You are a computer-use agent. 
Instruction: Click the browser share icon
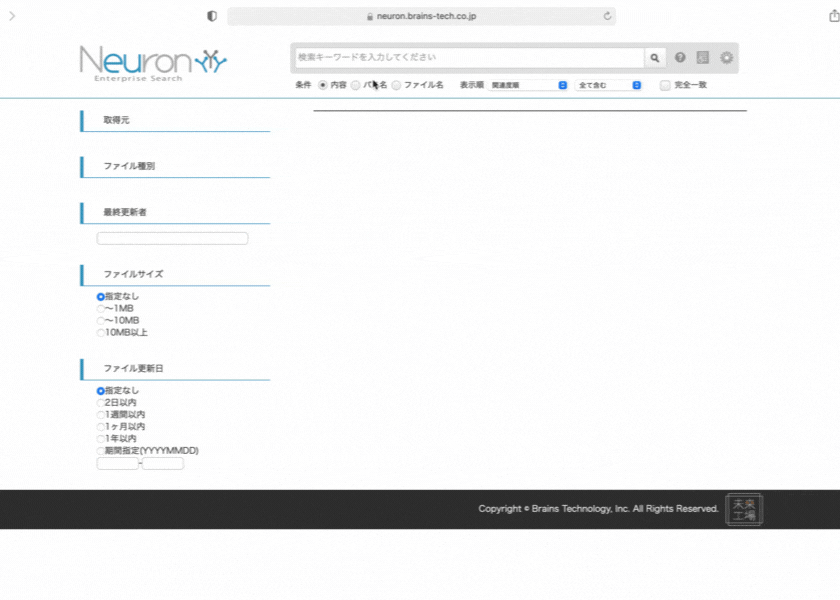tap(834, 16)
